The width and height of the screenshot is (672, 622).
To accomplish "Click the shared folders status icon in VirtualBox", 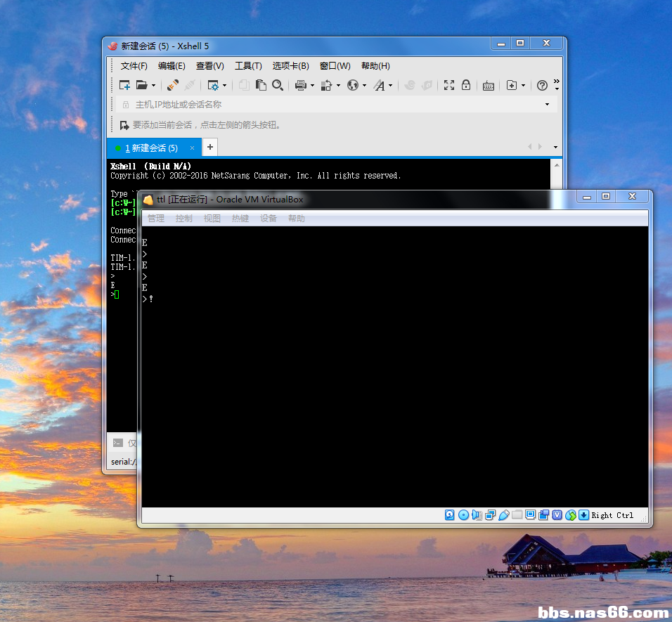I will point(517,514).
